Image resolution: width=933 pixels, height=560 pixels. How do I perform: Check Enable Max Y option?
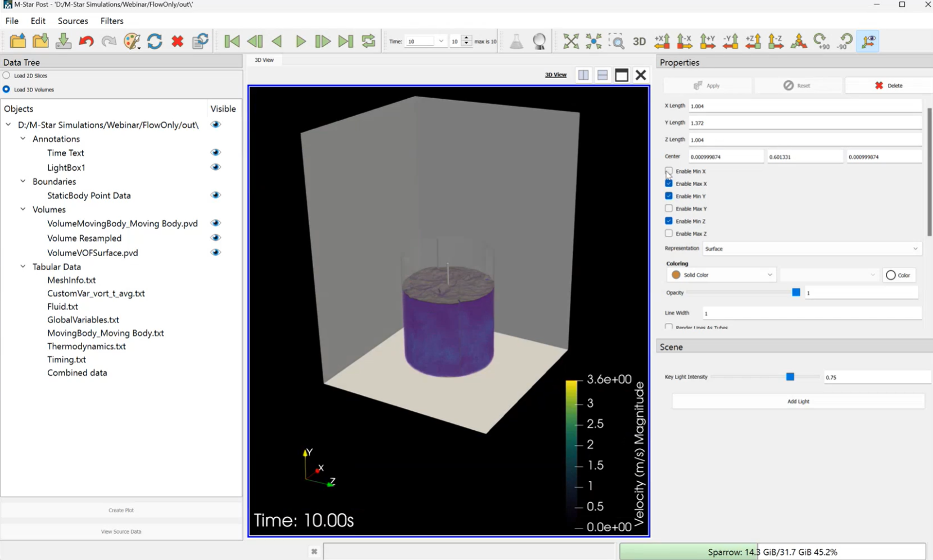[669, 208]
